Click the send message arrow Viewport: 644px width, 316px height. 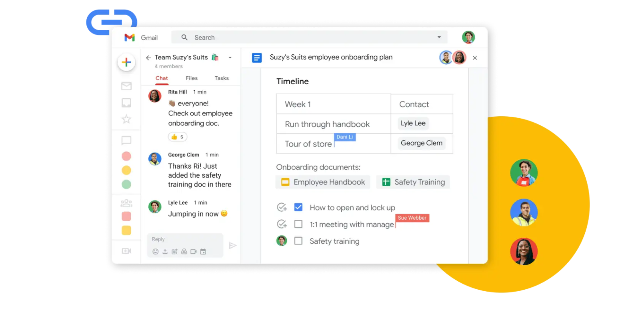[x=232, y=246]
